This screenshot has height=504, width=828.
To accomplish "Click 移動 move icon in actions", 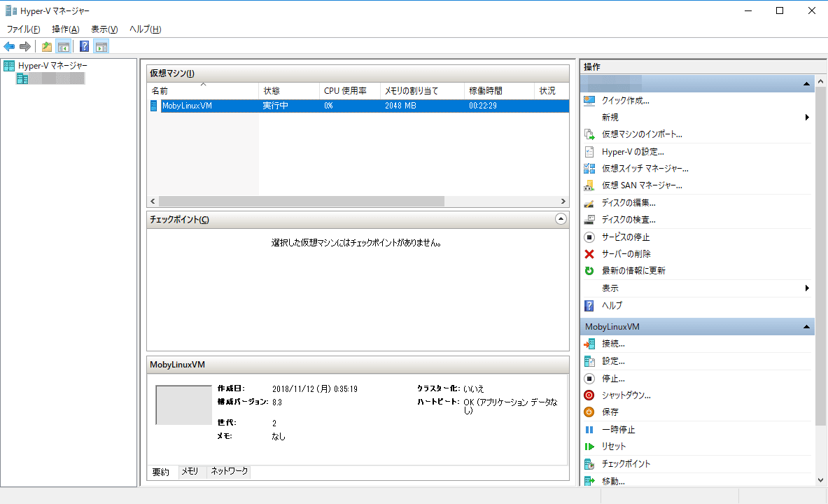I will [589, 481].
